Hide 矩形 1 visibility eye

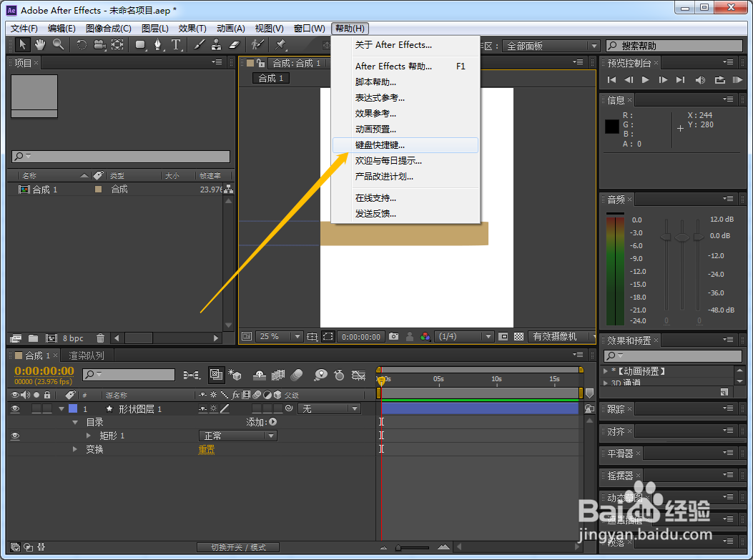tap(15, 436)
